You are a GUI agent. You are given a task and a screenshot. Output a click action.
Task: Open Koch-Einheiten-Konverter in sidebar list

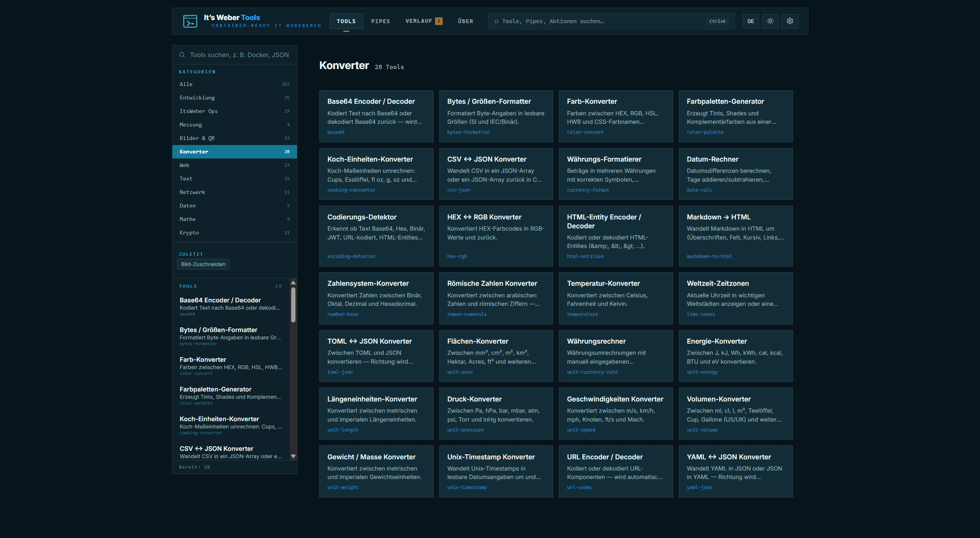tap(231, 425)
